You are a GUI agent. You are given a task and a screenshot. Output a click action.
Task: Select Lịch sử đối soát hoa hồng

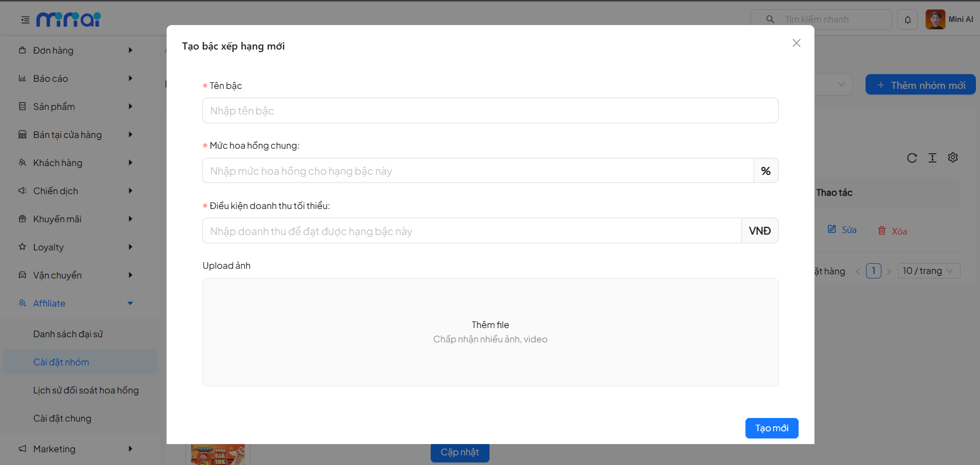pyautogui.click(x=86, y=390)
